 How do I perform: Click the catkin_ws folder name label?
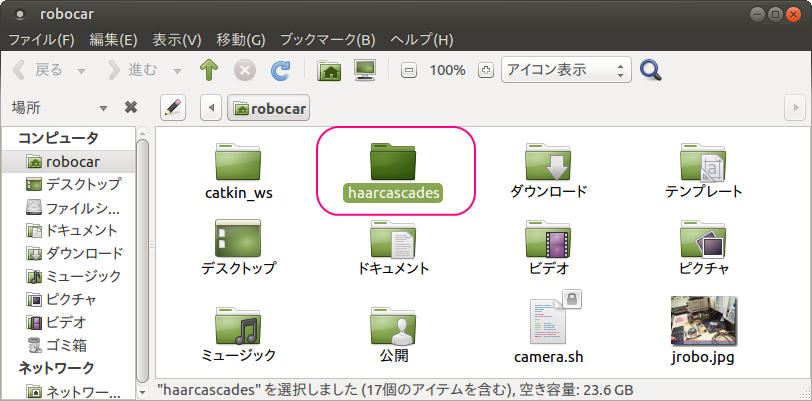click(x=239, y=193)
